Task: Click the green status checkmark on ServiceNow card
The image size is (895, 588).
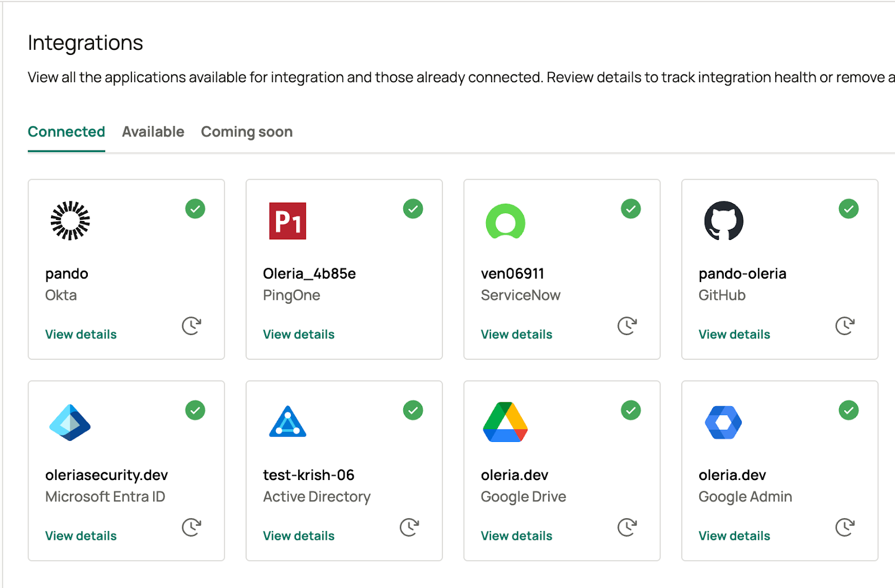Action: pyautogui.click(x=631, y=209)
